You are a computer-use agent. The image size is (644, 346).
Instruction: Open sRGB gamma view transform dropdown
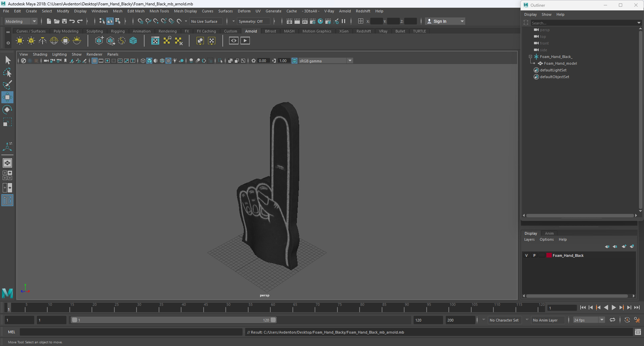coord(325,61)
